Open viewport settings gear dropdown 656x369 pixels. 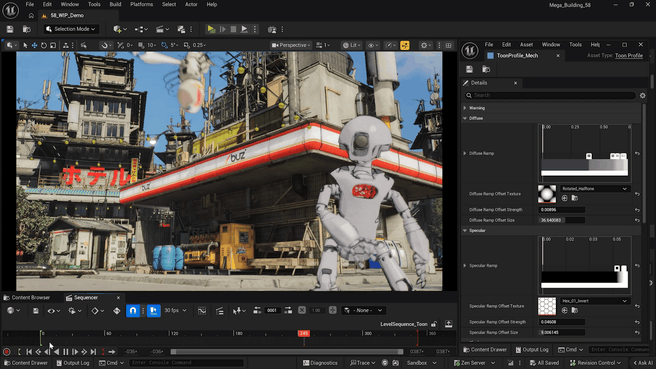[425, 45]
